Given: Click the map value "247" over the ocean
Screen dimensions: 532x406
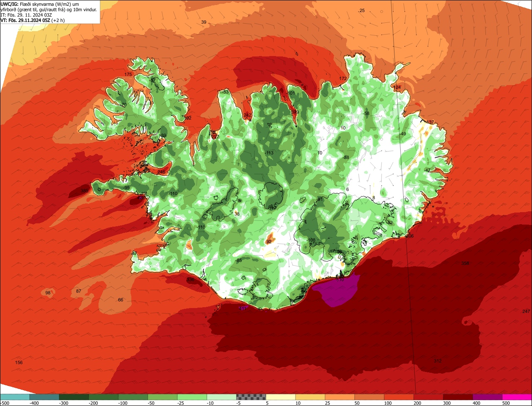Looking at the screenshot, I should pos(526,311).
